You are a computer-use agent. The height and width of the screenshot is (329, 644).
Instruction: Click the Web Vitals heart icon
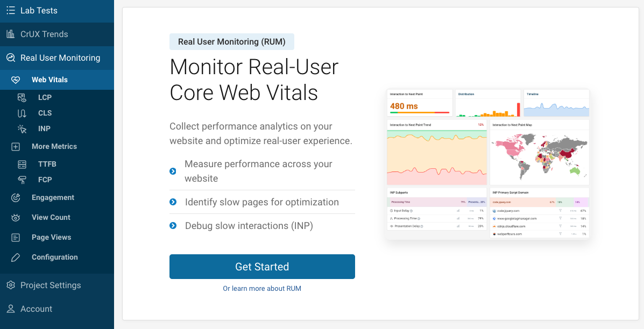16,80
